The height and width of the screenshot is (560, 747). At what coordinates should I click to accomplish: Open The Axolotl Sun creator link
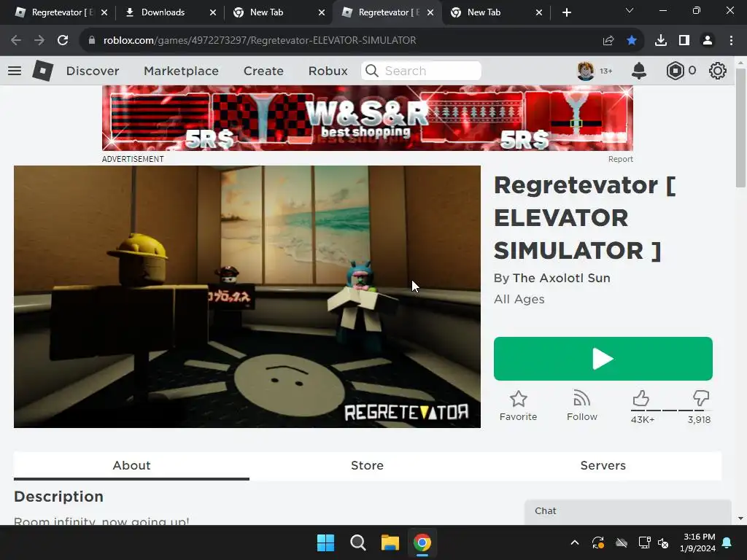pos(561,278)
